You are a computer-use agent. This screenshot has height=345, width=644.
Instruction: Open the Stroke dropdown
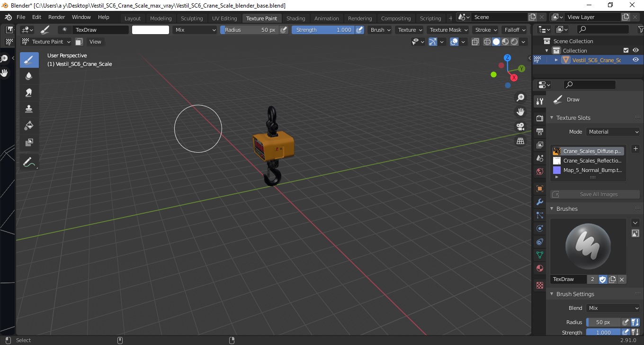pos(486,30)
